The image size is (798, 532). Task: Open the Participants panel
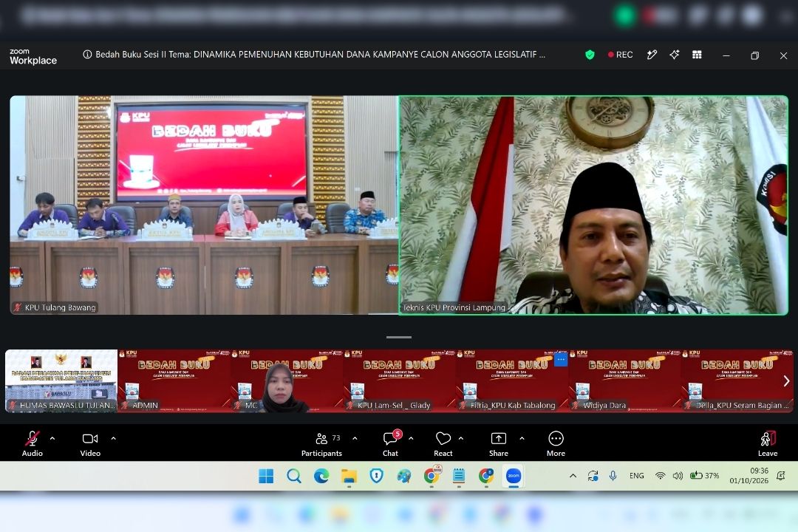pos(321,443)
